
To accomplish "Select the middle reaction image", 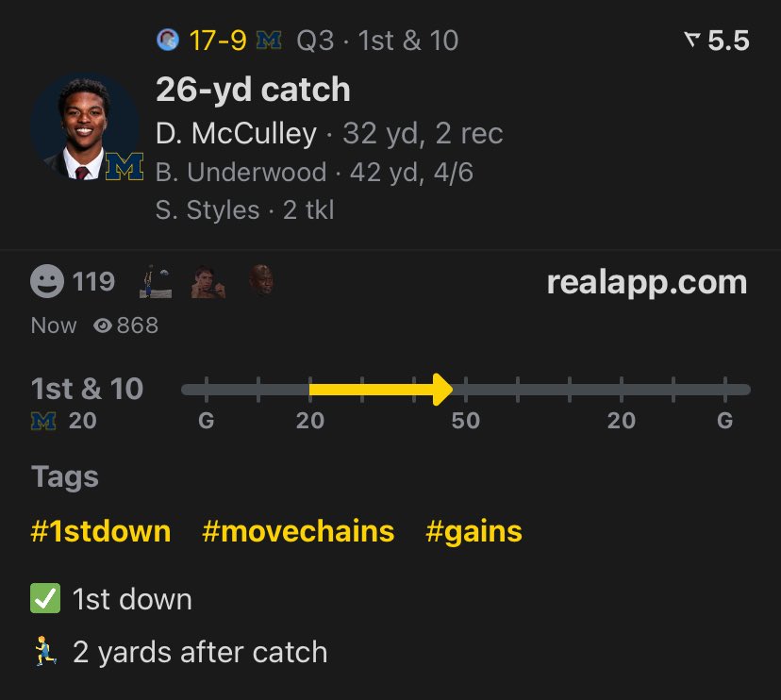I will [x=208, y=281].
